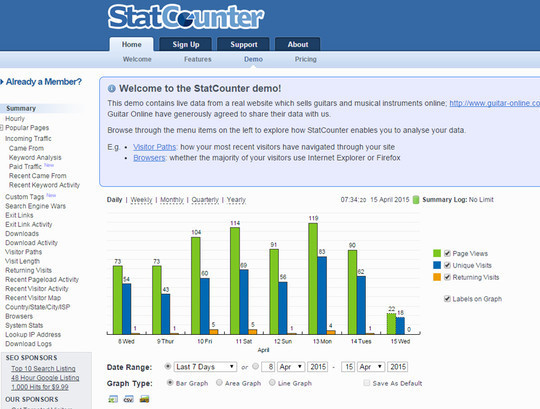Click the blue Unique Visits legend swatch

(437, 265)
